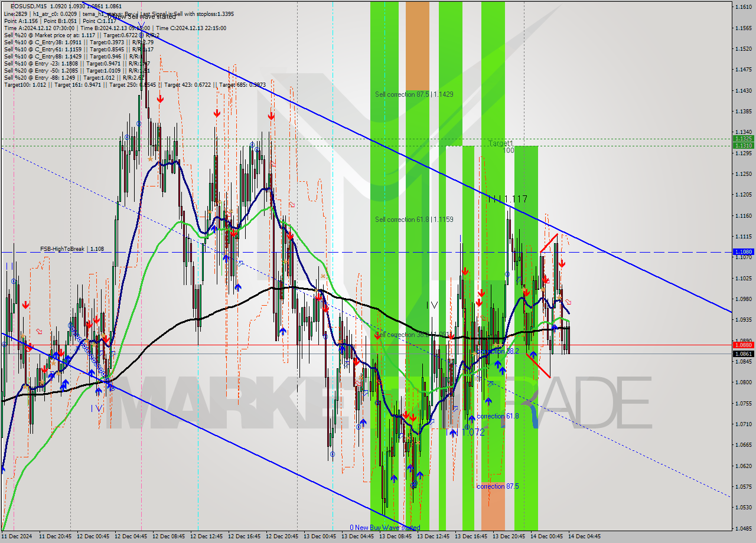Click the '12 Dec 16:45' time axis label
This screenshot has width=756, height=543.
(x=243, y=537)
